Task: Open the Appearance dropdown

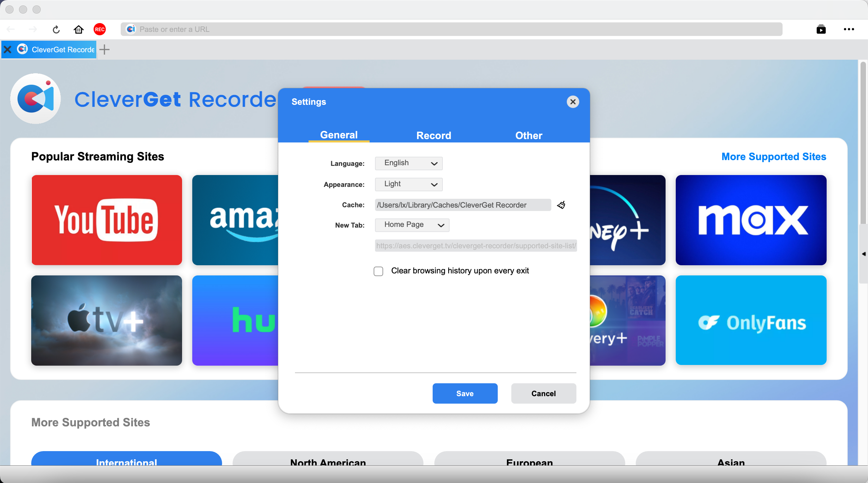Action: 409,184
